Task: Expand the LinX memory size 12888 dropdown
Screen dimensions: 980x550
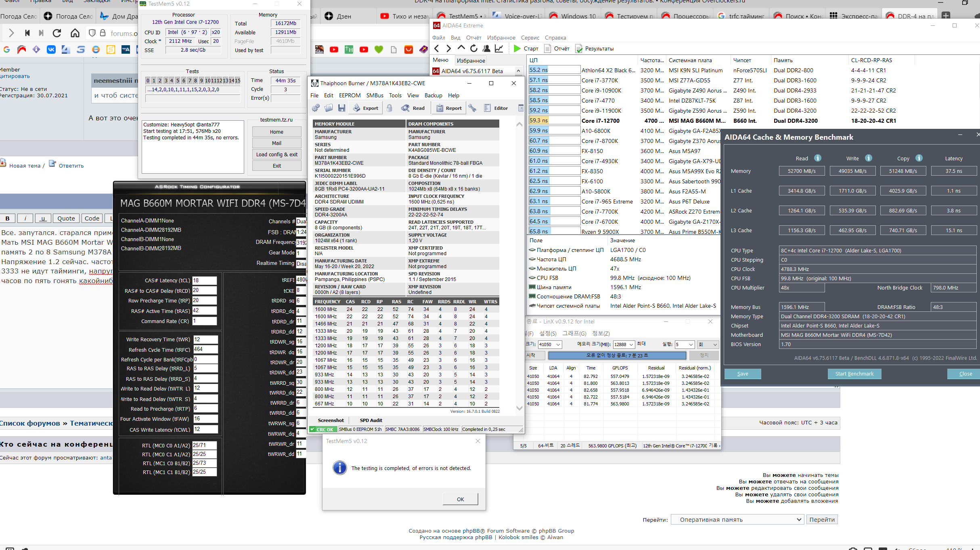Action: 631,344
